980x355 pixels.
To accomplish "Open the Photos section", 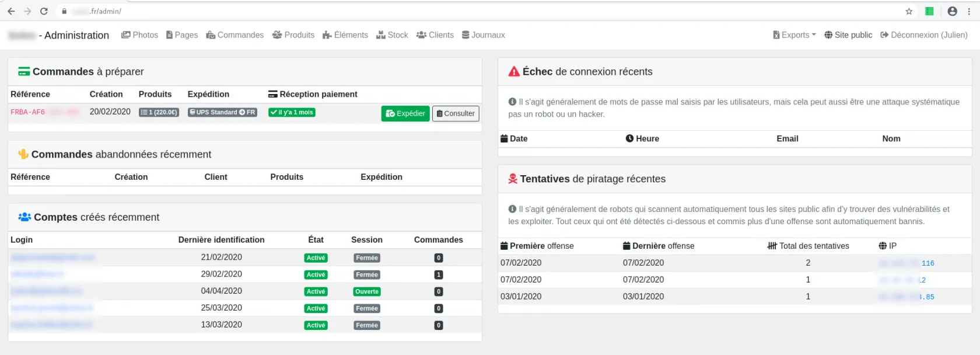I will (139, 35).
